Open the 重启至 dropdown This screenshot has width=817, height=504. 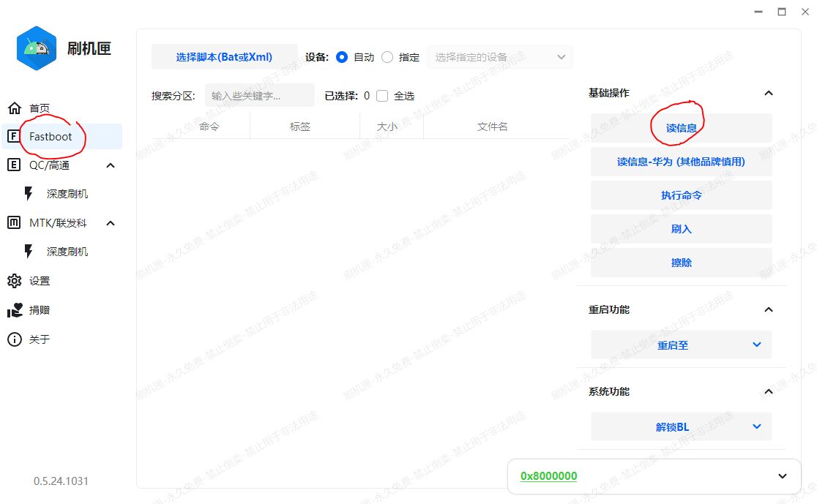681,345
